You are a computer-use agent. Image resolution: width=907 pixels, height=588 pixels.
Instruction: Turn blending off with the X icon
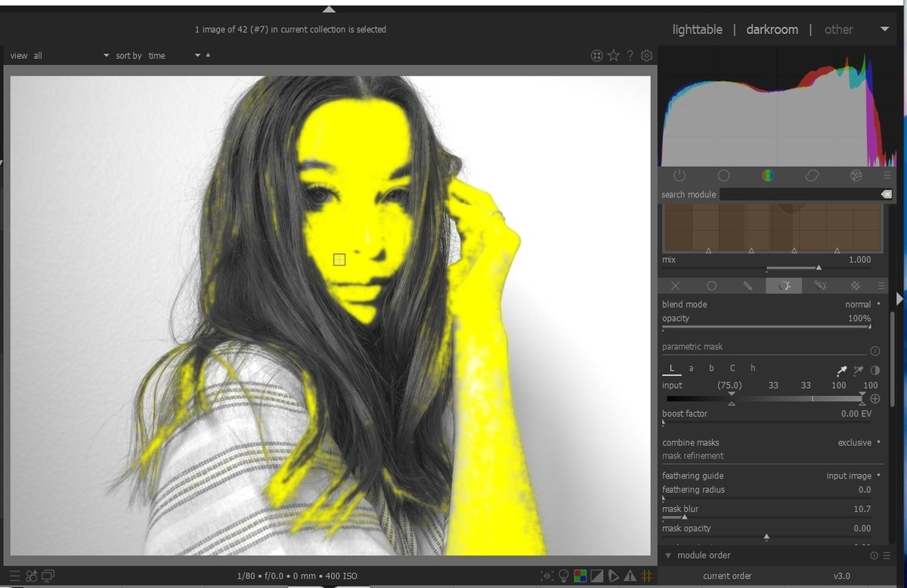pos(675,286)
